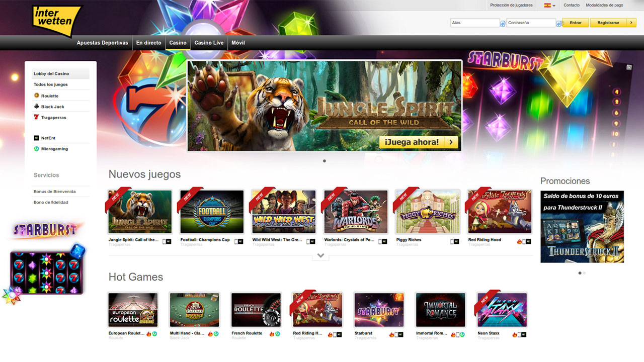Open Protección de jugadores link

point(510,5)
